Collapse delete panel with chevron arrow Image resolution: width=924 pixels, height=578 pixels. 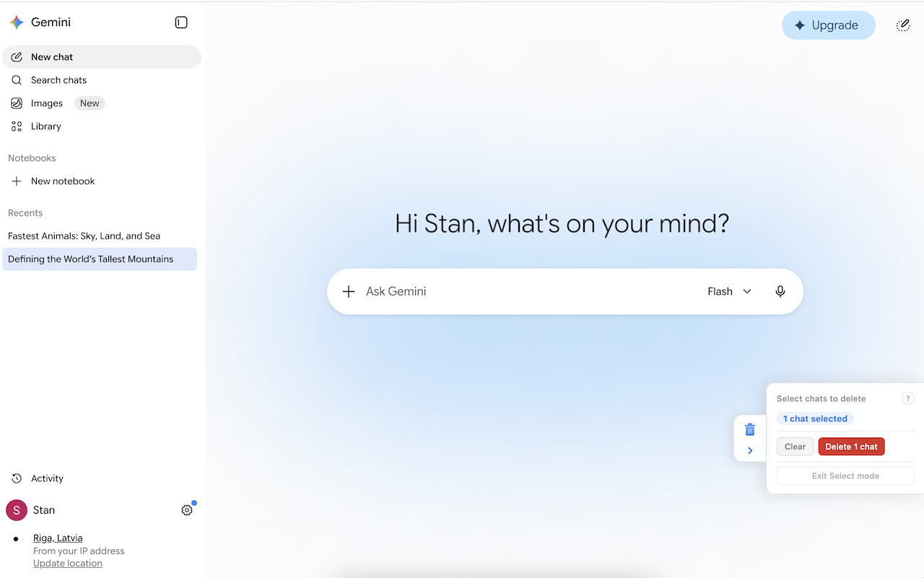(x=750, y=451)
